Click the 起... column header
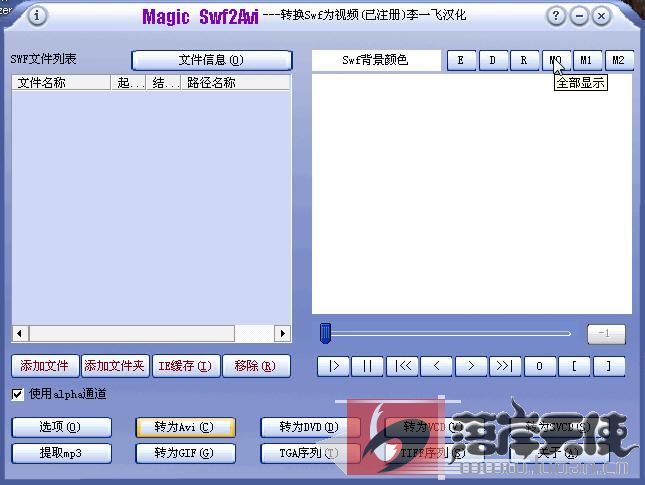 tap(129, 83)
